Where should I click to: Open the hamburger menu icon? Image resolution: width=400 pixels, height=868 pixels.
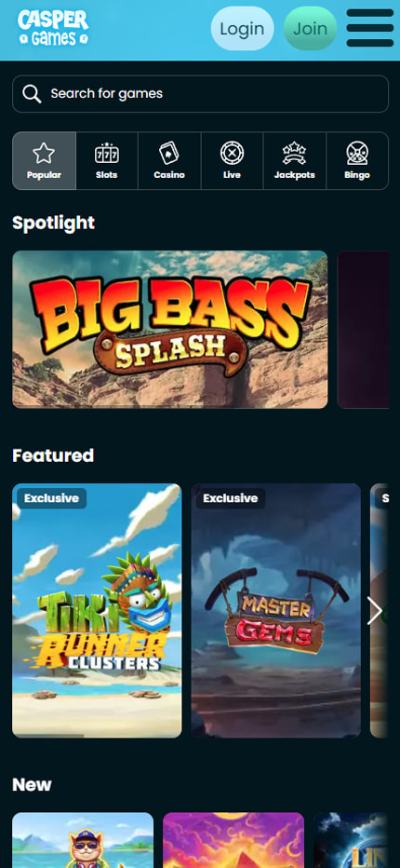[369, 28]
